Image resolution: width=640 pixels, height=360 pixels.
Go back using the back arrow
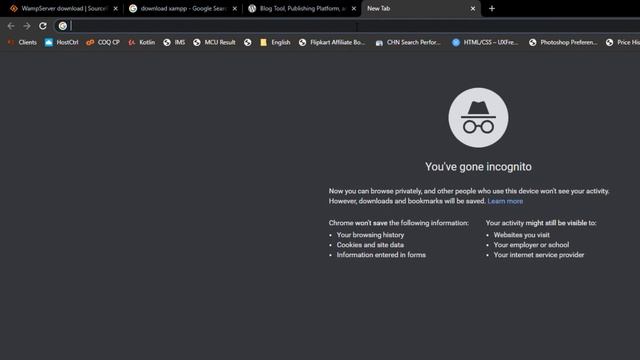coord(11,26)
